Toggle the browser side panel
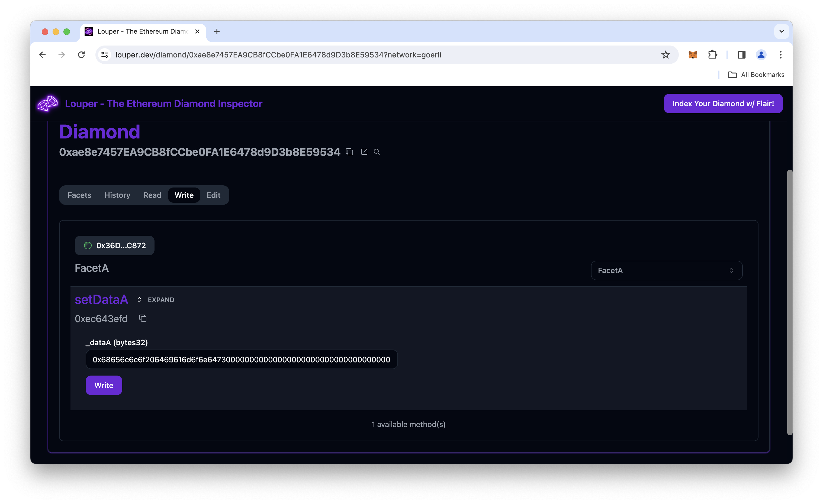Viewport: 823px width, 504px height. tap(741, 55)
